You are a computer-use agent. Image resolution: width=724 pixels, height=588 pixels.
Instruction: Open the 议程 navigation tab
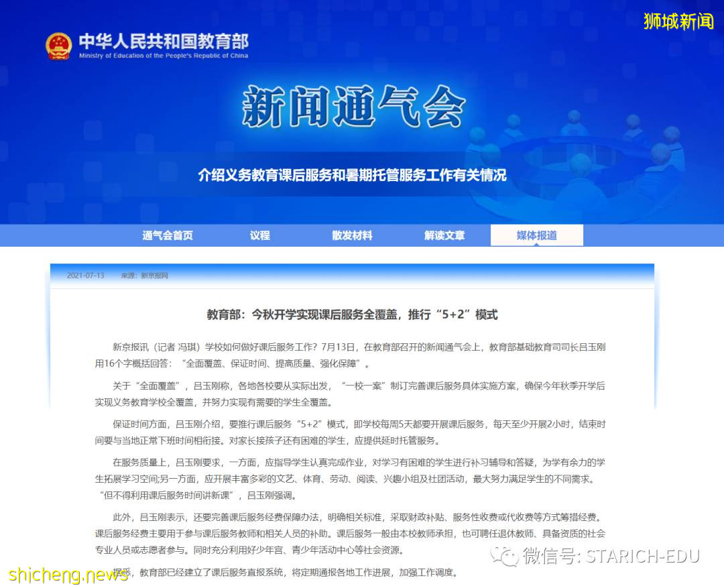tap(259, 235)
